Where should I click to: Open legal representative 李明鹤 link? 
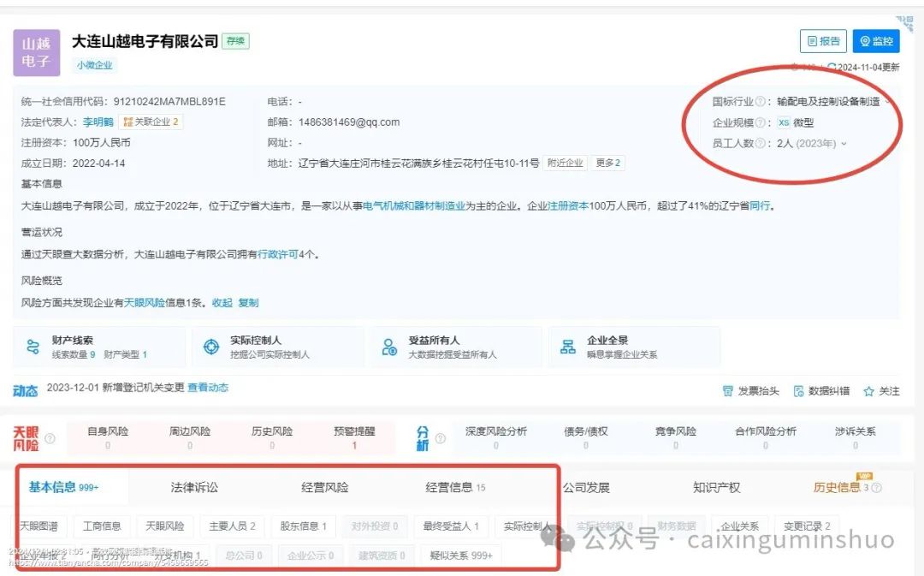(98, 122)
